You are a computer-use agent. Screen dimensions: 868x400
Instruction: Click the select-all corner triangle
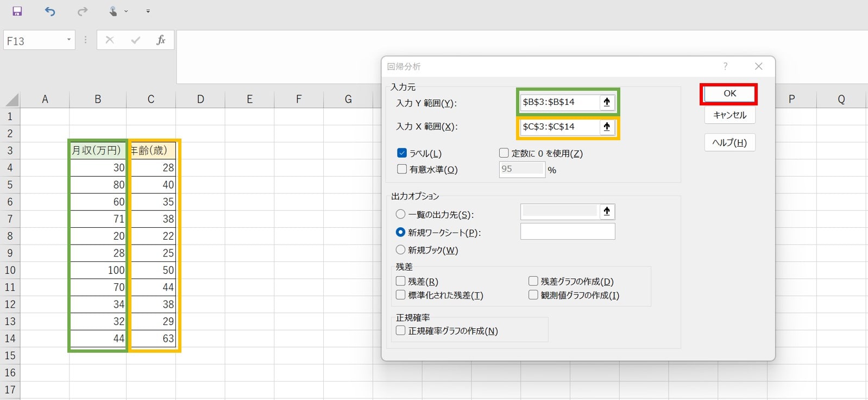[12, 99]
